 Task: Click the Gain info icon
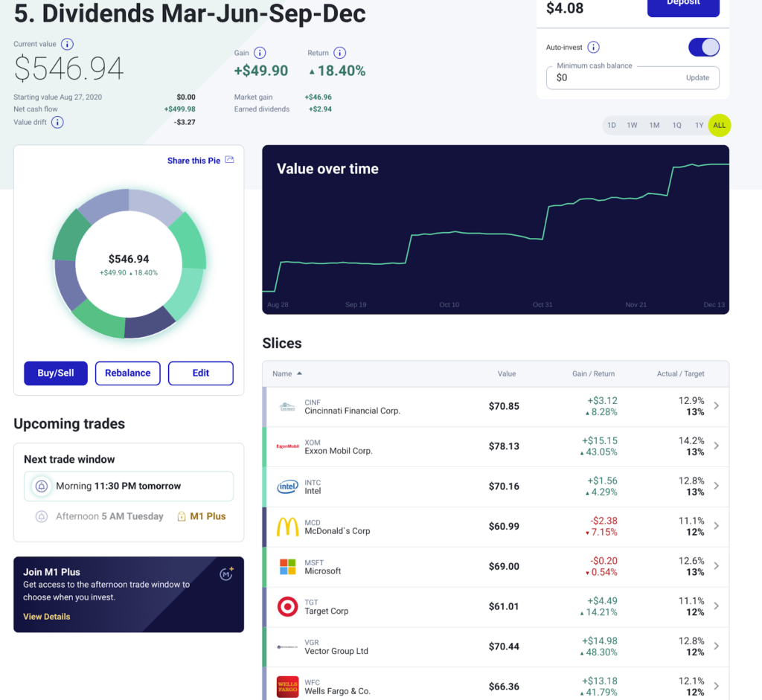point(260,53)
